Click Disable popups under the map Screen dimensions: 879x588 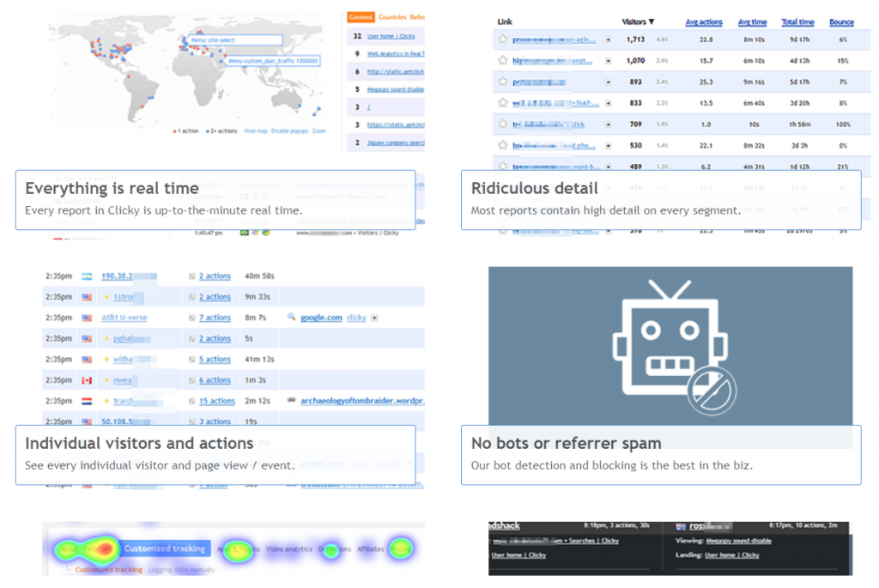point(290,131)
